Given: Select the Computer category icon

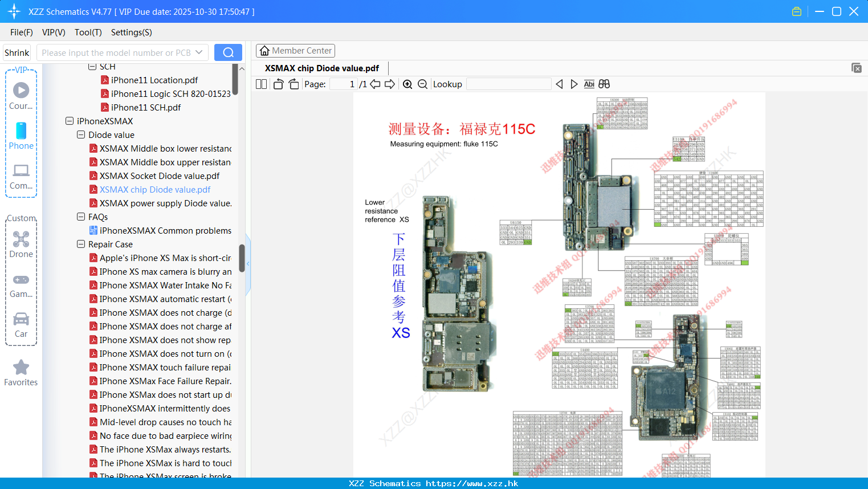Looking at the screenshot, I should pos(21,176).
